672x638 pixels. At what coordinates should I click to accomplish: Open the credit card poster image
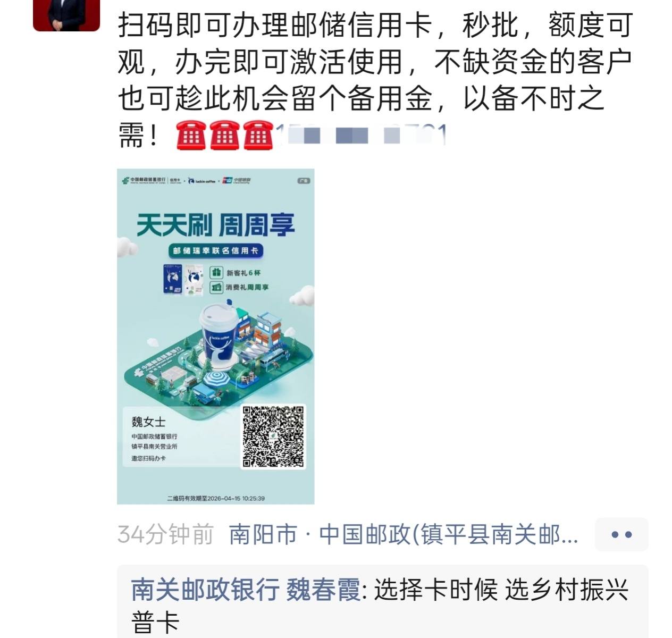click(x=215, y=337)
